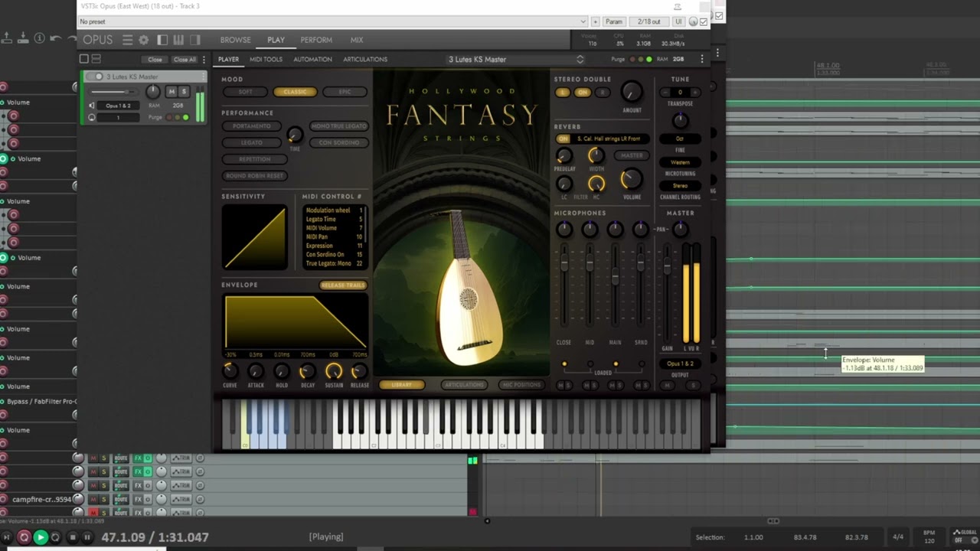
Task: Select Stereo Double R channel
Action: [602, 92]
